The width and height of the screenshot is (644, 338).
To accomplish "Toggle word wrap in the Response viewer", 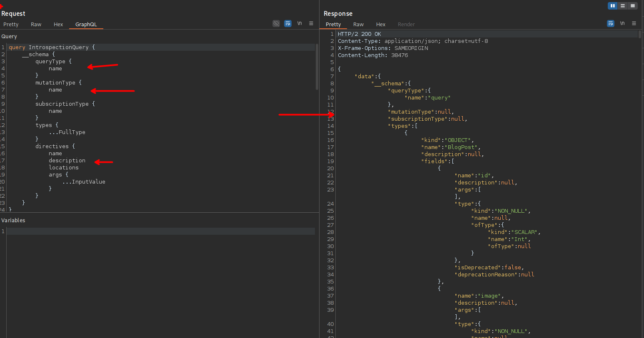I will [x=611, y=24].
